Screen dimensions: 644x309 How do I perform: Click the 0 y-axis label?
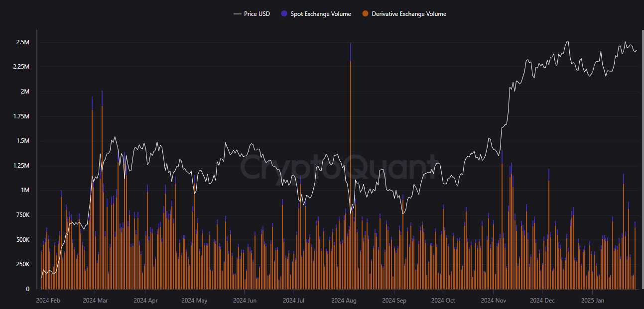28,289
